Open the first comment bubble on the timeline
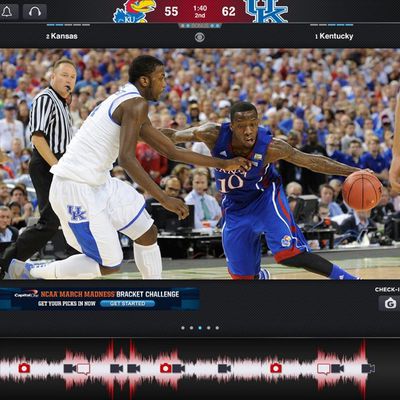Screen dimensions: 400x400 tap(83, 368)
